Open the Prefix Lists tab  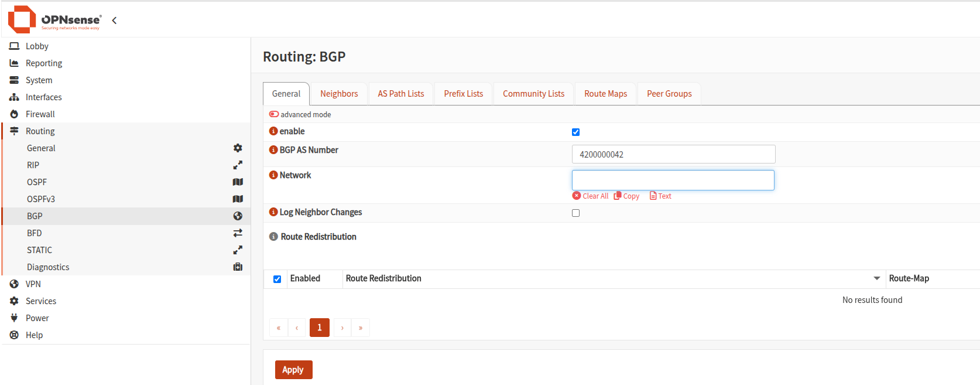[x=464, y=94]
